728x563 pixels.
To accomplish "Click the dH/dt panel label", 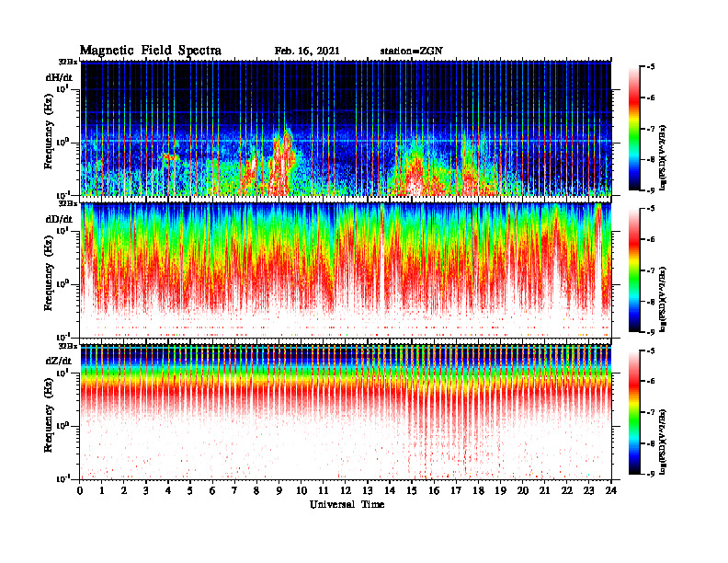I will pos(59,77).
